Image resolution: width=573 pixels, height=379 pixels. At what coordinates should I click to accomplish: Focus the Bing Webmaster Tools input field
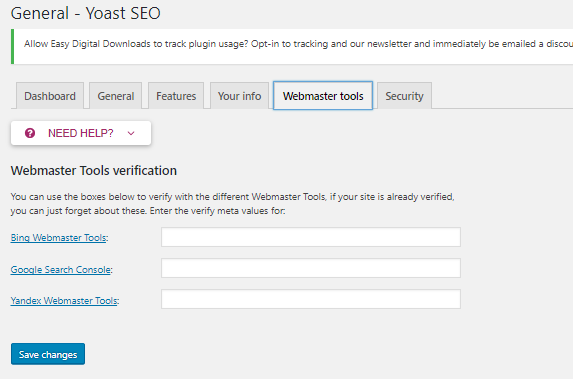(x=311, y=237)
